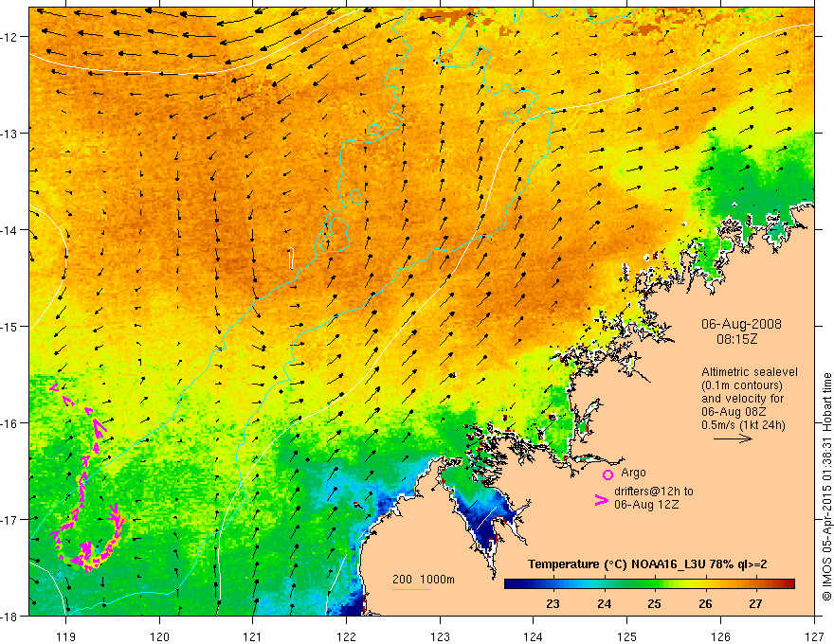Click the 0.5m/s velocity scale arrow

pos(733,438)
